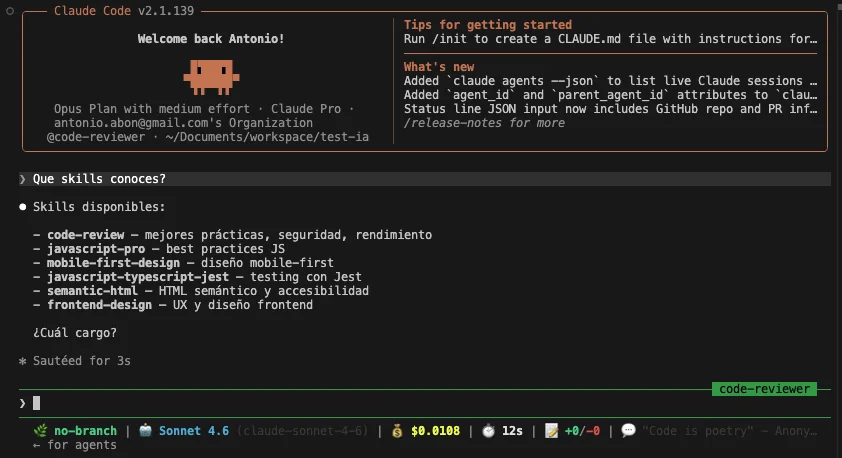Click the /release-notes for more link
The width and height of the screenshot is (842, 458).
click(x=484, y=123)
